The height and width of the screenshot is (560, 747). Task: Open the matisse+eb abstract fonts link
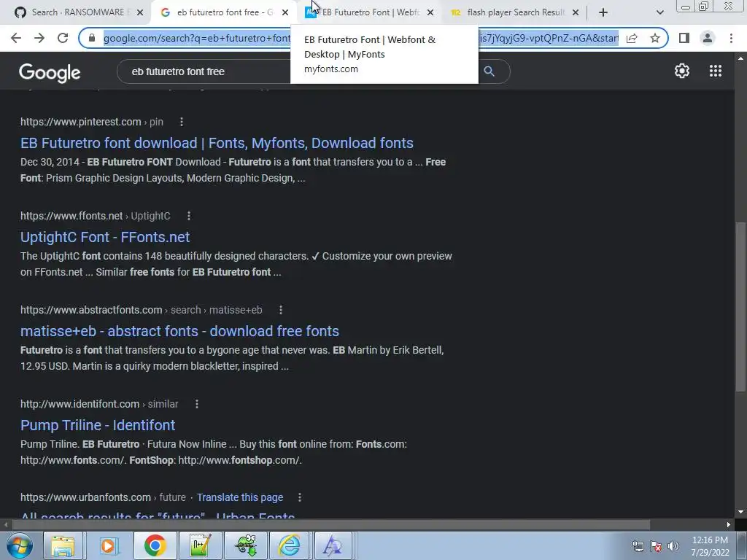(x=179, y=331)
